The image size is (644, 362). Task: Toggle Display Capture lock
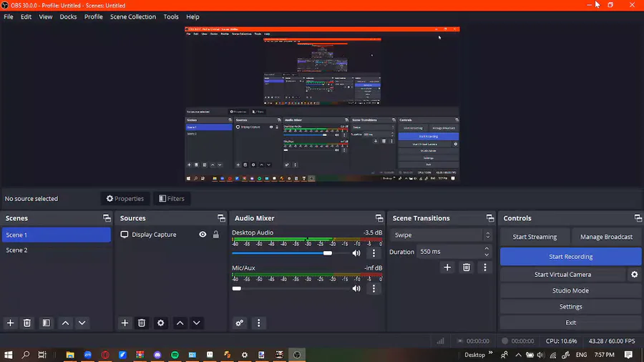215,235
